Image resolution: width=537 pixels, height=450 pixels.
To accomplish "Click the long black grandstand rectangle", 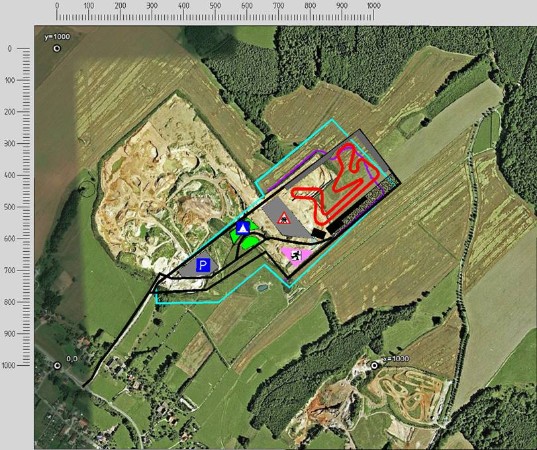I will point(347,216).
